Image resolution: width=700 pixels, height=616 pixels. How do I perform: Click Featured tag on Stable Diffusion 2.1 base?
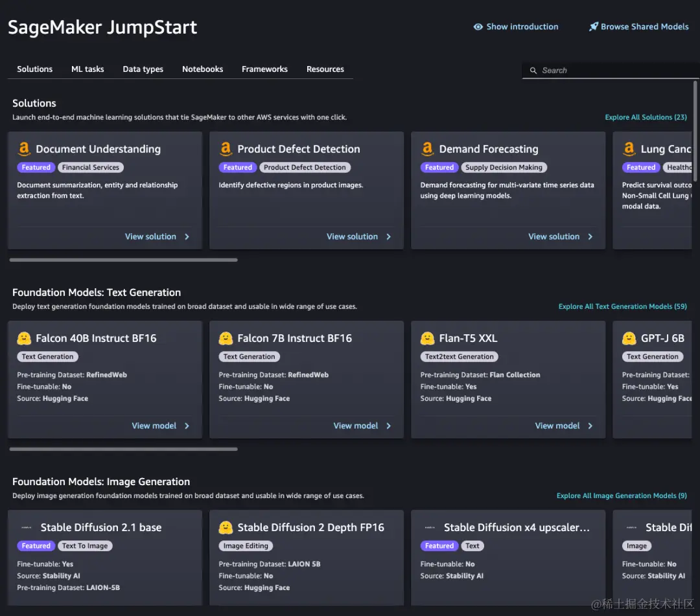(x=36, y=546)
